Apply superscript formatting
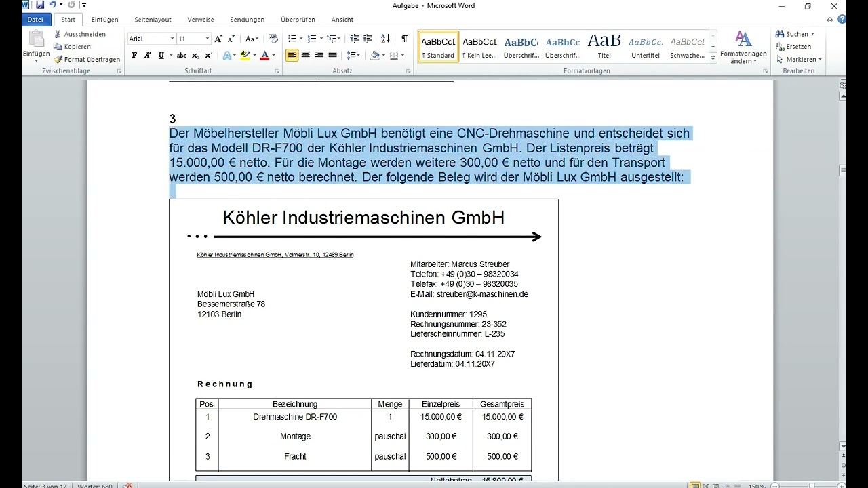Screen dimensions: 868x488 point(208,56)
